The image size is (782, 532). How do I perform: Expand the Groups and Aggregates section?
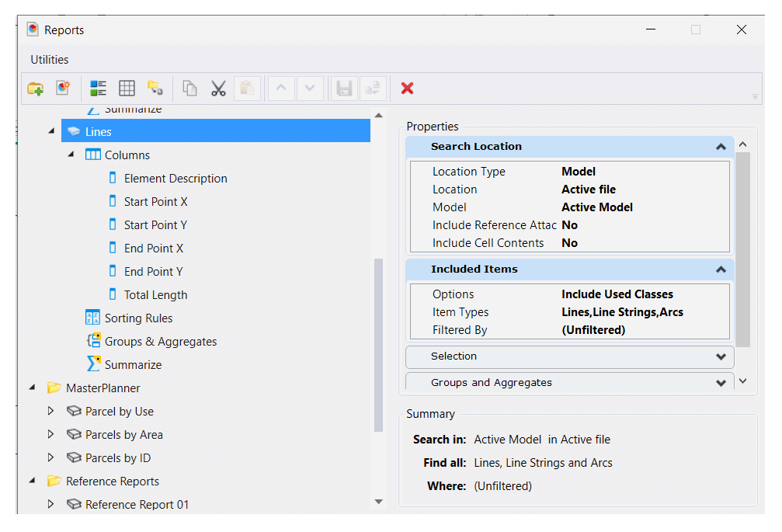click(721, 383)
